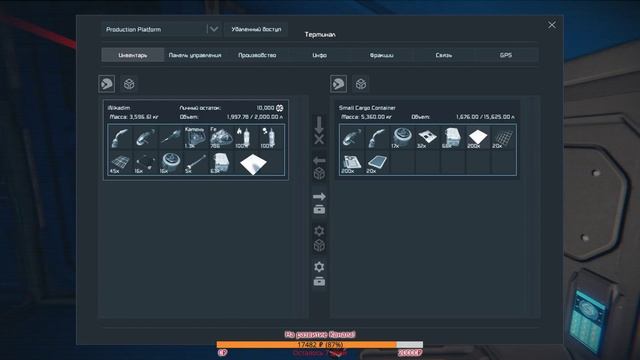Click the Терминал window title
The width and height of the screenshot is (640, 360).
(x=320, y=35)
